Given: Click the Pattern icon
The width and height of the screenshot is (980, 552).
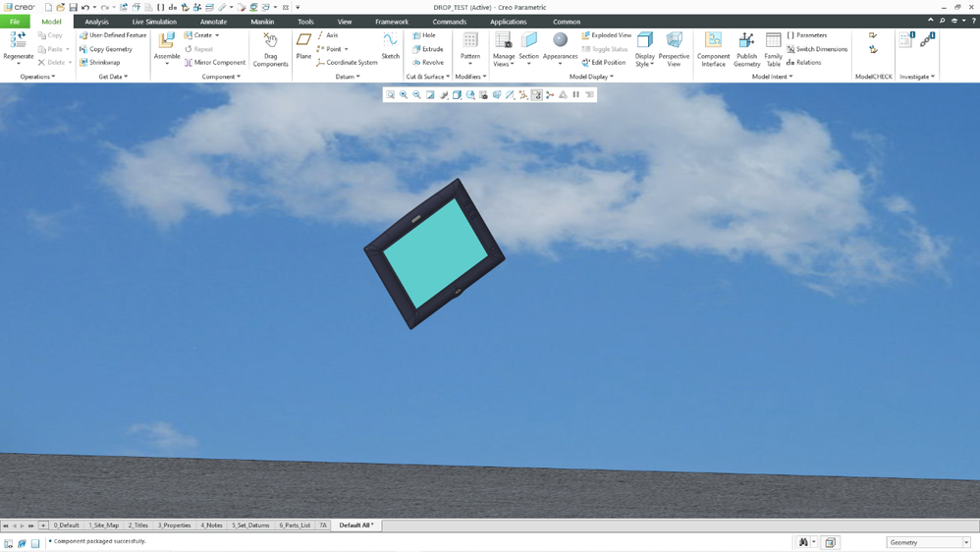Looking at the screenshot, I should point(470,41).
